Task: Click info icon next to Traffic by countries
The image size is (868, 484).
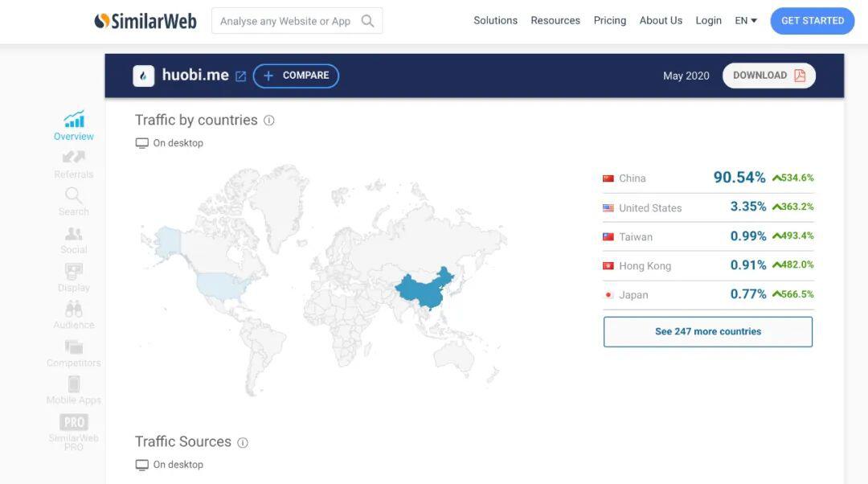Action: pos(269,120)
